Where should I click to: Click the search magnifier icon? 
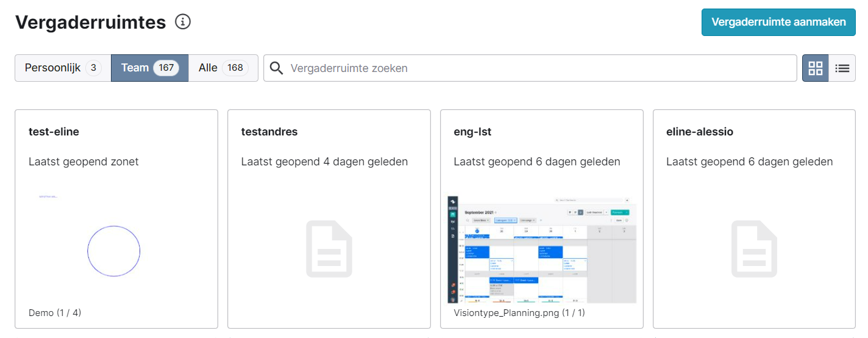point(276,68)
